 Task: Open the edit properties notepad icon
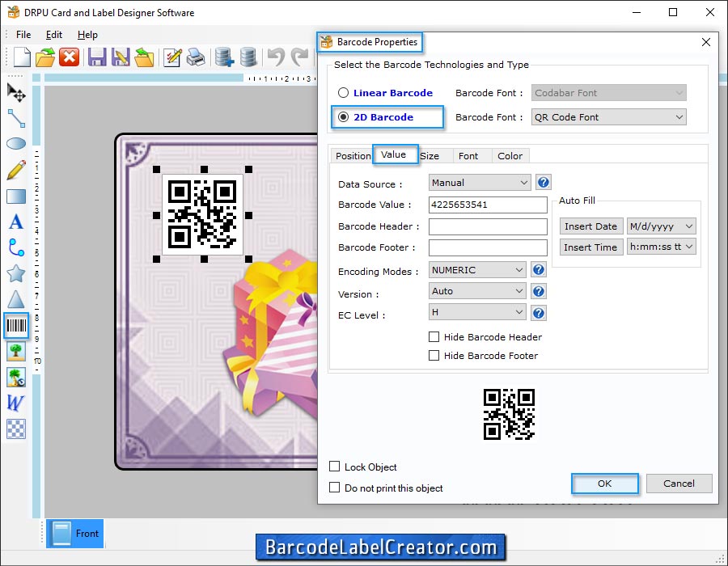coord(172,57)
